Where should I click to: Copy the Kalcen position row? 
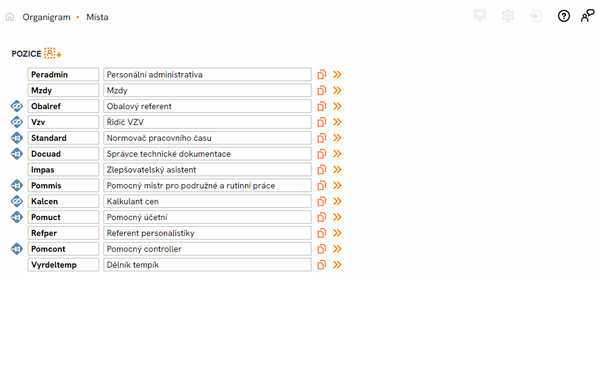pyautogui.click(x=321, y=201)
